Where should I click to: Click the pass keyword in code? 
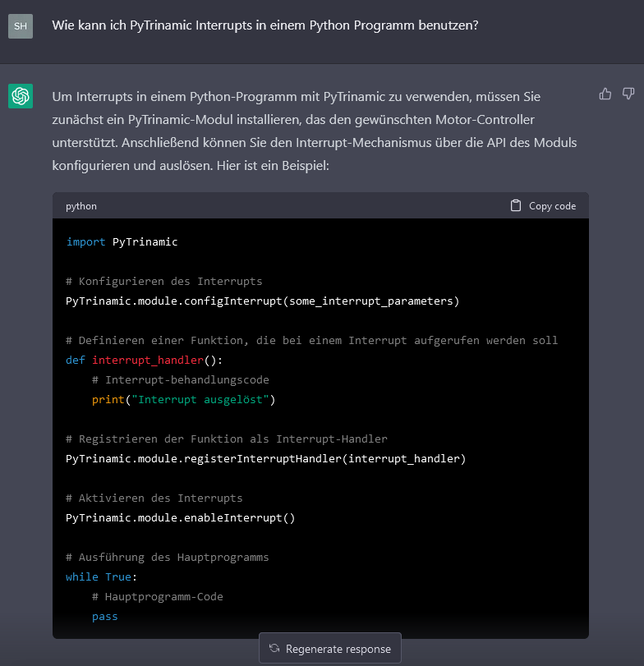pyautogui.click(x=105, y=616)
